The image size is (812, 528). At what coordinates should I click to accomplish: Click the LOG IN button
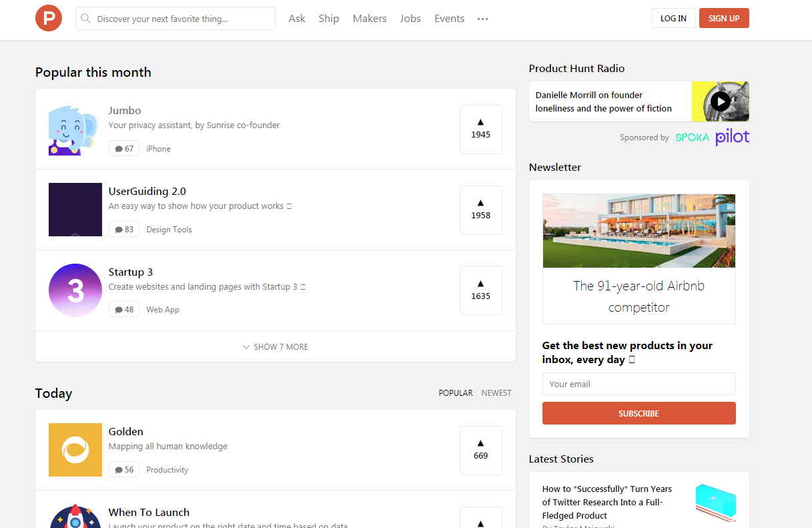(673, 19)
